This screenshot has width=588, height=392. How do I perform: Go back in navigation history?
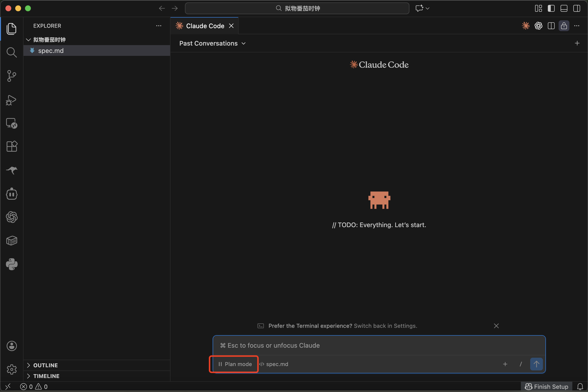[x=162, y=8]
